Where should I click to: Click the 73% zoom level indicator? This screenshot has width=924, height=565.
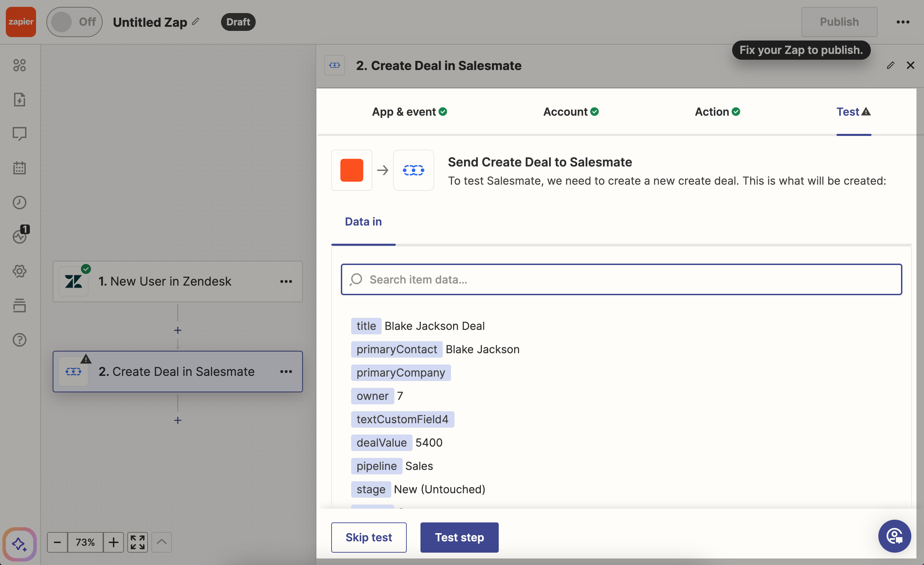[85, 542]
